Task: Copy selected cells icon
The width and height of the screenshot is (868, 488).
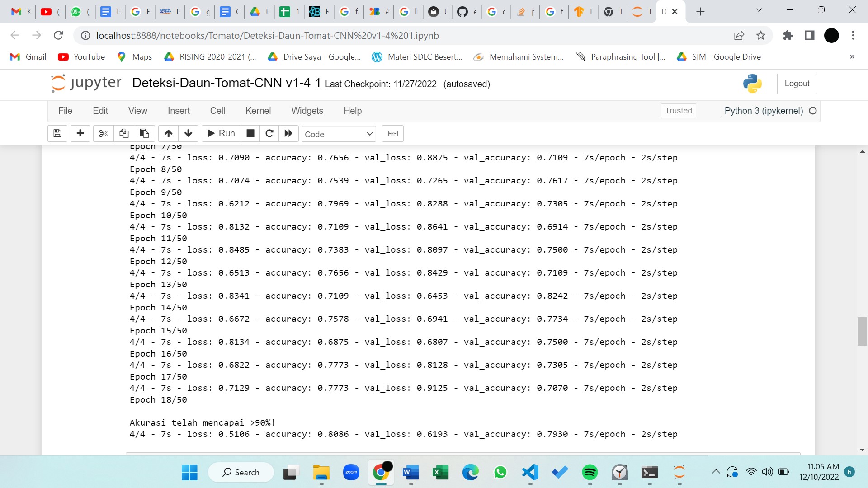Action: click(124, 133)
